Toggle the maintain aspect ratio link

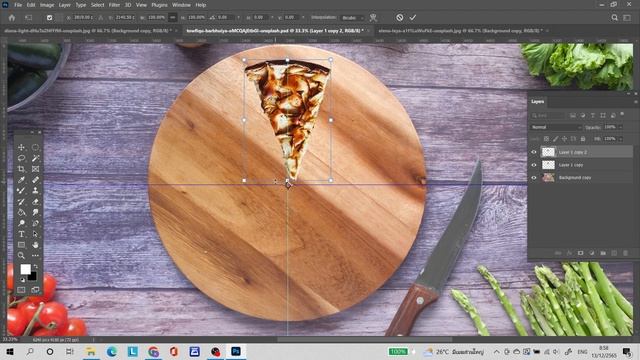[x=173, y=18]
